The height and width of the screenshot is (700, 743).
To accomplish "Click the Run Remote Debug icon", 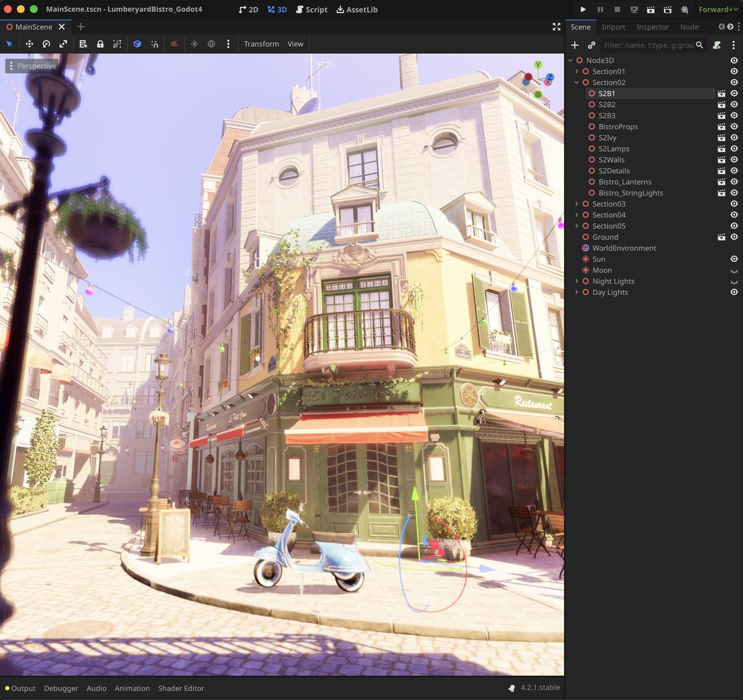I will pyautogui.click(x=634, y=9).
